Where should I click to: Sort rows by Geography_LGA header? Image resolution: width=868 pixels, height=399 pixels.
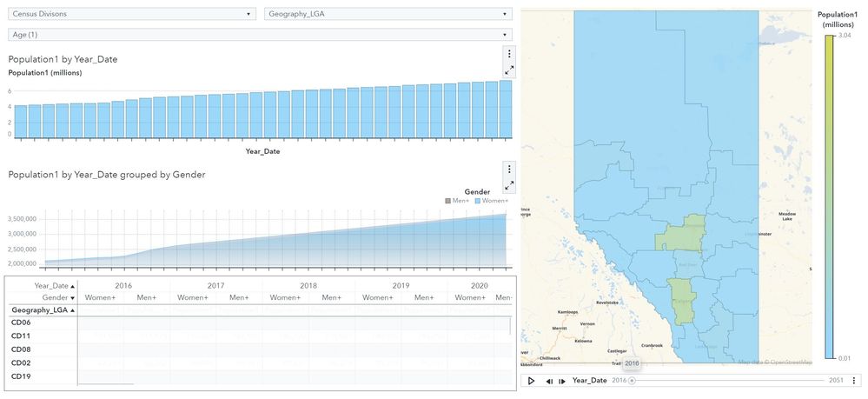[x=42, y=309]
